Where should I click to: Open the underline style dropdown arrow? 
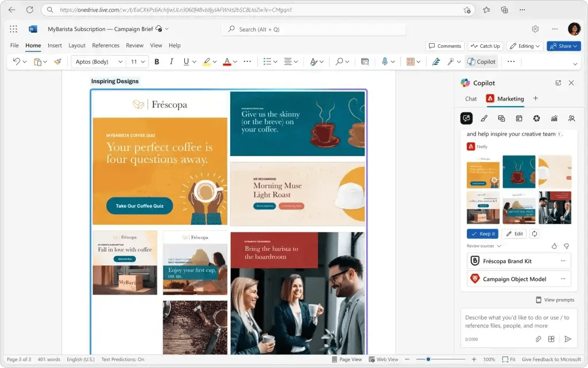pyautogui.click(x=194, y=62)
